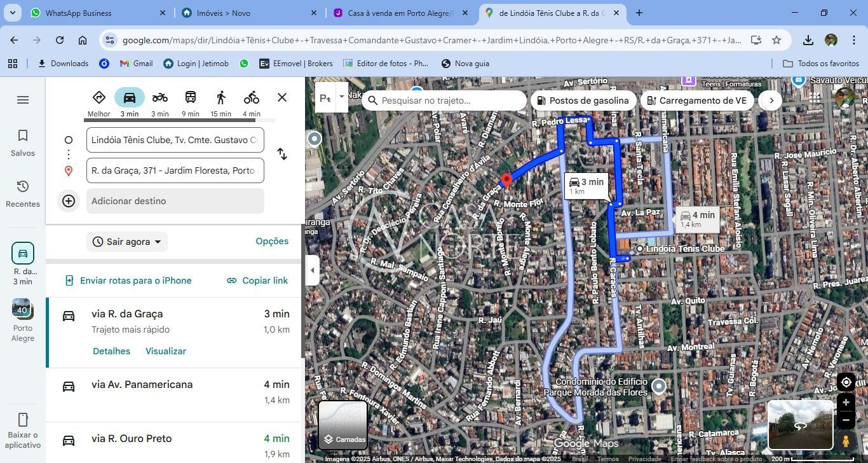
Task: Select the motorcycle travel mode icon
Action: click(160, 97)
